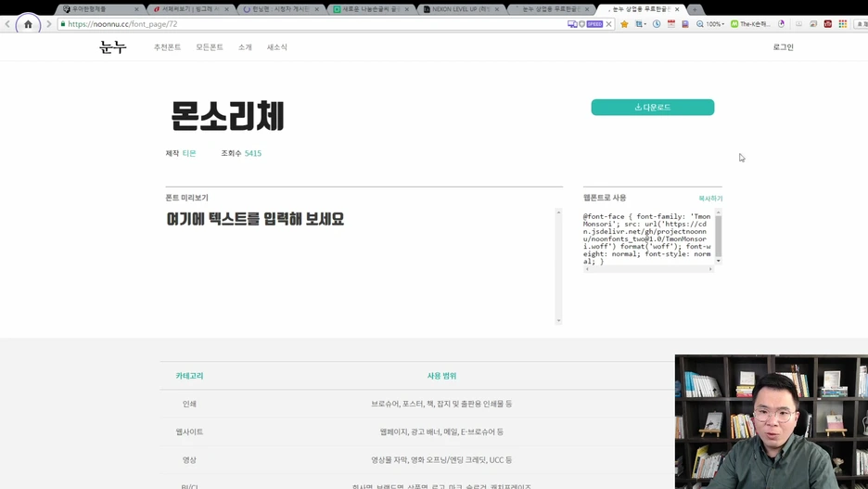Screen dimensions: 868x489
Task: Click the X stop button in address bar
Action: [609, 24]
